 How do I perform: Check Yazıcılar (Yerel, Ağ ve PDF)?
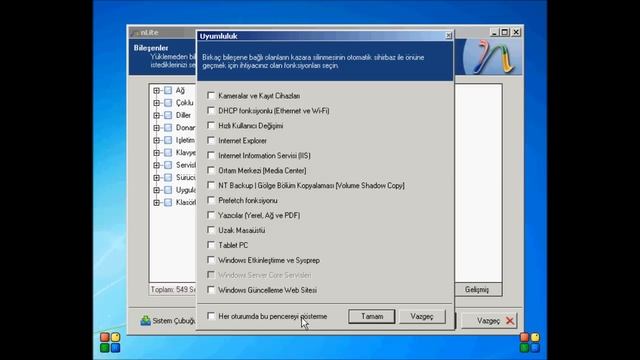(x=211, y=215)
